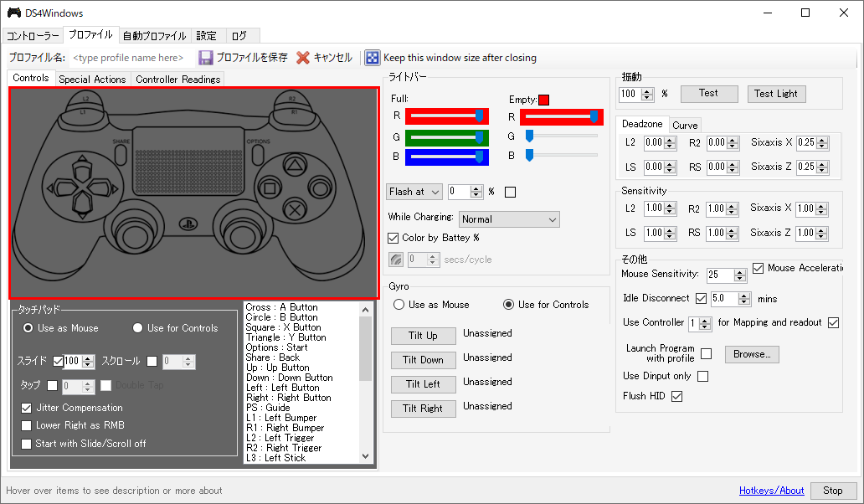The width and height of the screenshot is (864, 504).
Task: Click the Full blue B slider
Action: [x=447, y=157]
